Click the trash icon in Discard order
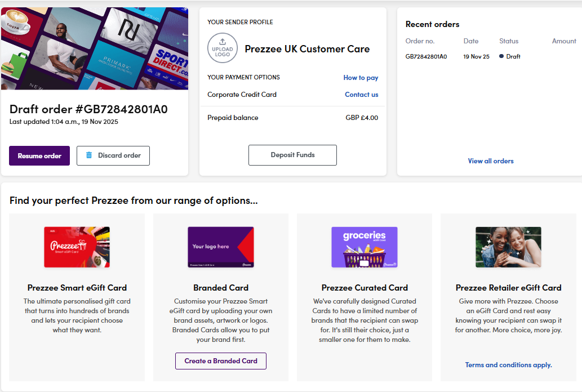Viewport: 582px width, 392px height. 89,155
